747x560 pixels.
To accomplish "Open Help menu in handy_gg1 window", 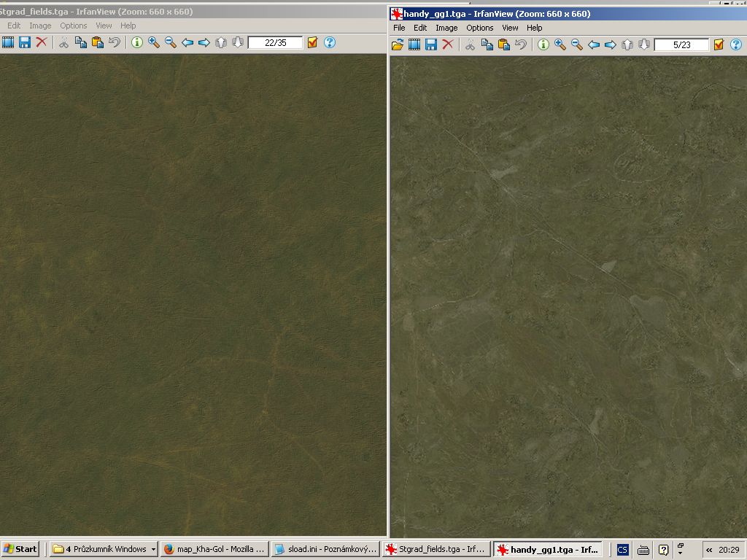I will pos(535,28).
